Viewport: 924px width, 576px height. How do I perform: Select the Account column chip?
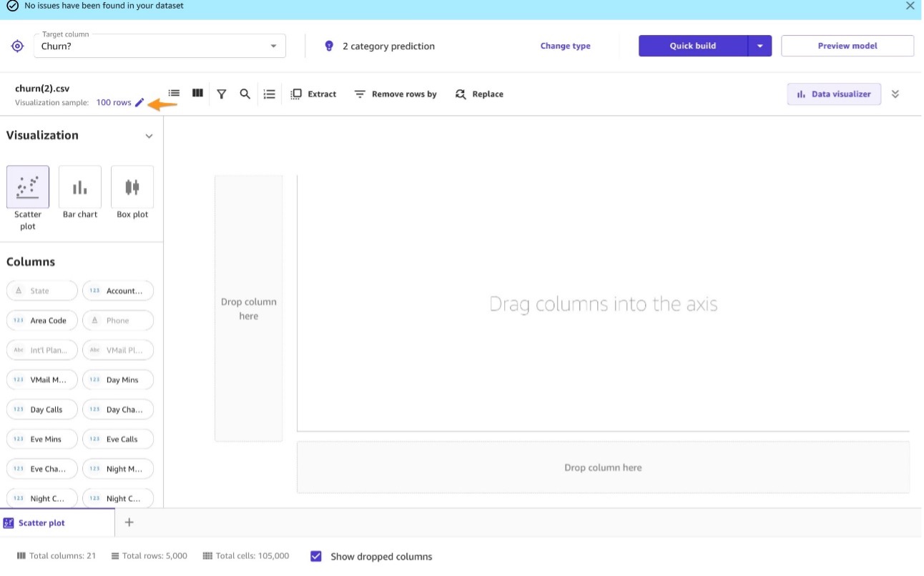(x=118, y=291)
